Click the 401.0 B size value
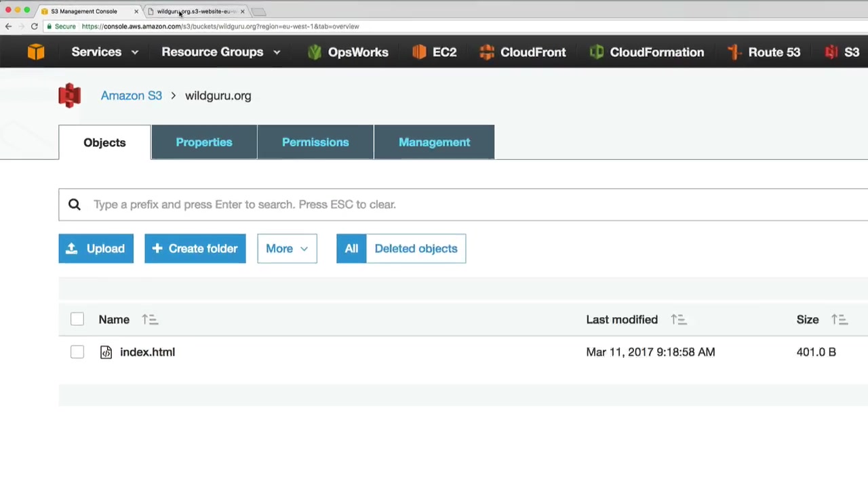 point(816,352)
